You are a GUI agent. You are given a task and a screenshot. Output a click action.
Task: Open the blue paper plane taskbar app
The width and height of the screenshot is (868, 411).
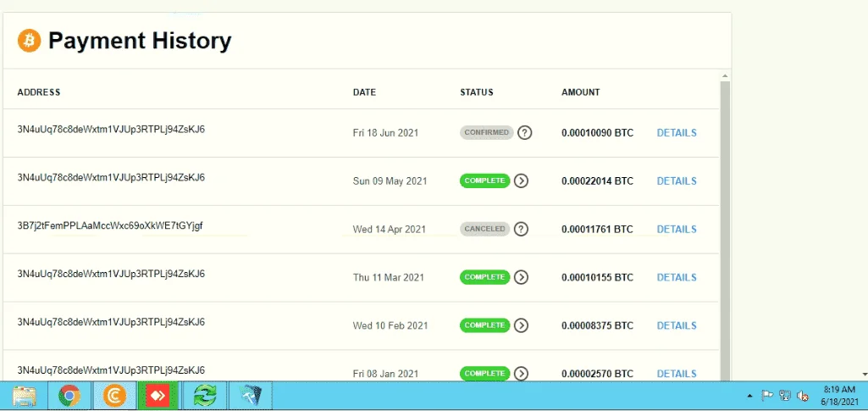250,396
